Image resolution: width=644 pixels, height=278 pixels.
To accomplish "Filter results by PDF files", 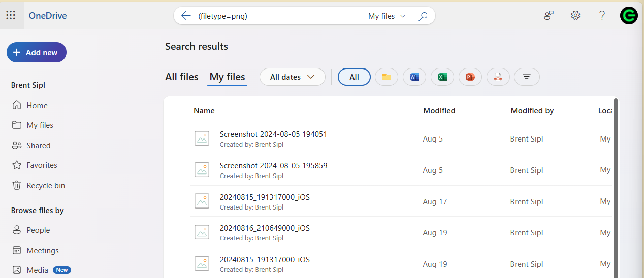I will click(498, 77).
